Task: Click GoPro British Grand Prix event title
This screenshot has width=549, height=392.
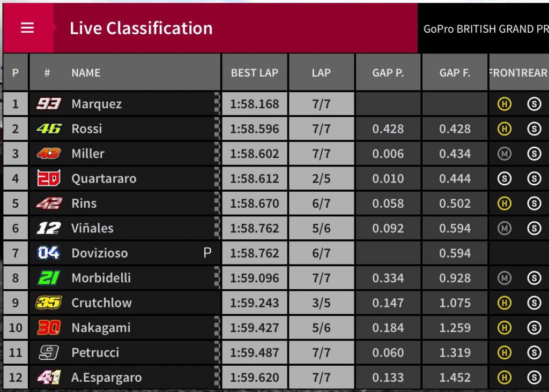Action: [486, 29]
